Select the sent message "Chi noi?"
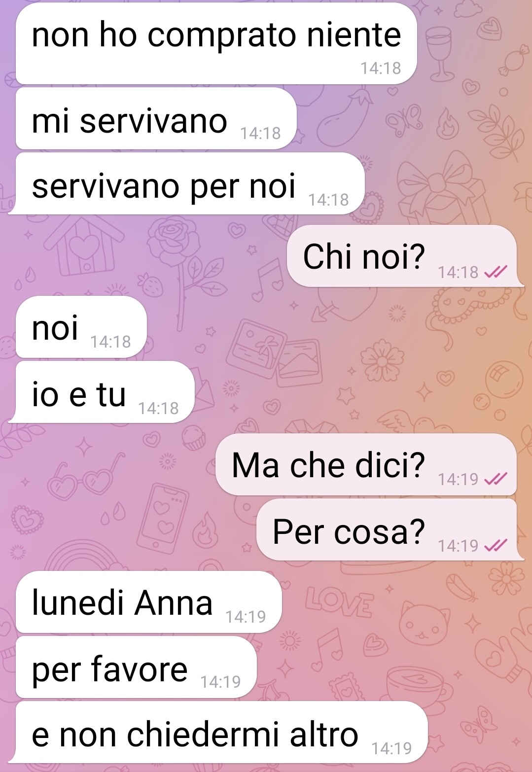The width and height of the screenshot is (532, 772). point(404,256)
